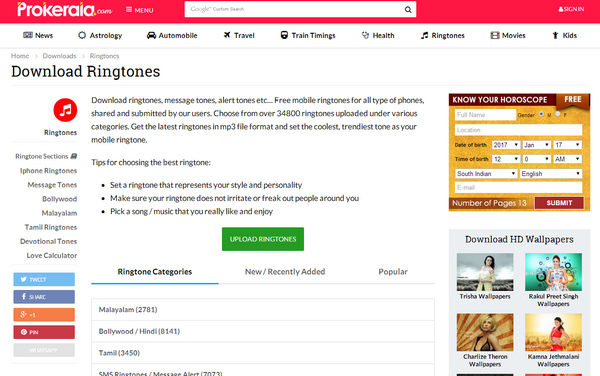Click the horoscope SUBMIT button

pos(559,203)
